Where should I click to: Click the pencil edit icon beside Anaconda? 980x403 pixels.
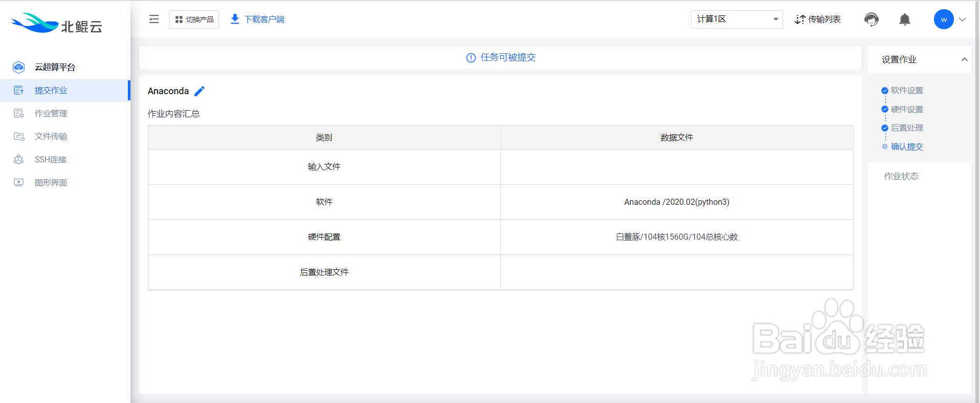199,91
